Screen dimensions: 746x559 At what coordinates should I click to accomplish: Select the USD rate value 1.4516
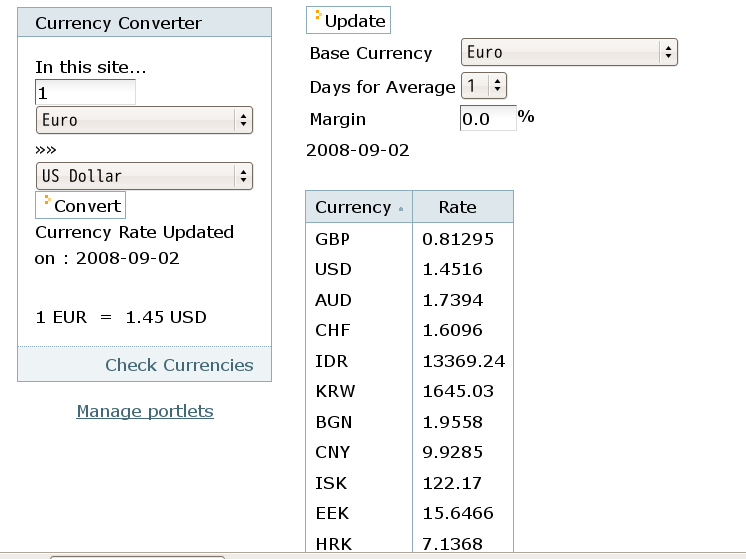pos(452,269)
